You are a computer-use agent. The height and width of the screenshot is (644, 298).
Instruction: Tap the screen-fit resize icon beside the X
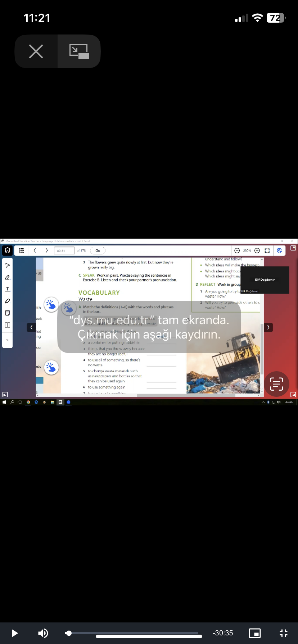click(79, 51)
